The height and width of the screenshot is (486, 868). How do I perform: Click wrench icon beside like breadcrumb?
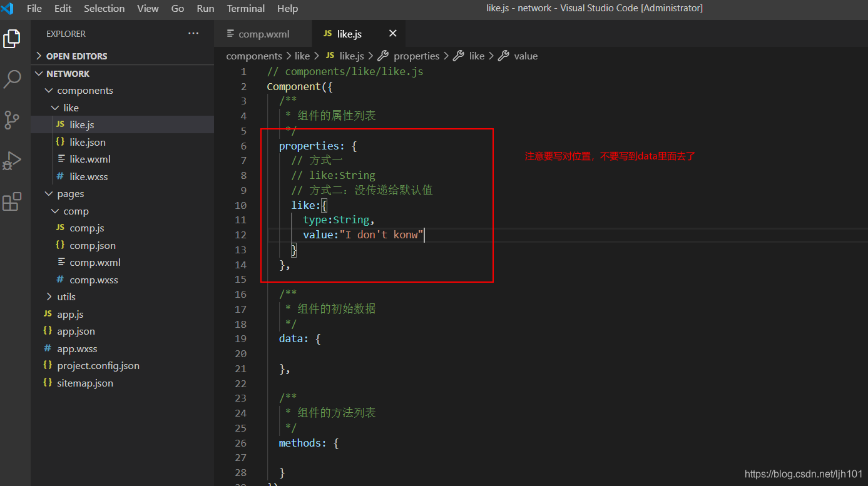(459, 56)
